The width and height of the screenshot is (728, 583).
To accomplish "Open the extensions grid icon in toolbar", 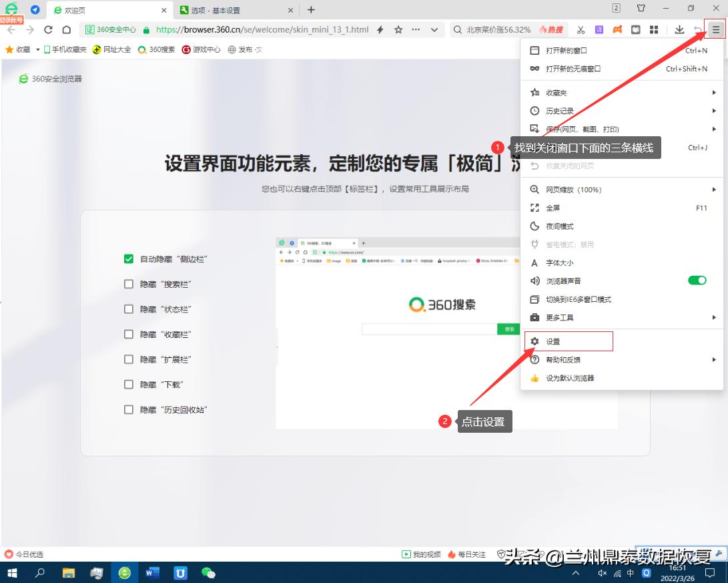I will pyautogui.click(x=654, y=29).
